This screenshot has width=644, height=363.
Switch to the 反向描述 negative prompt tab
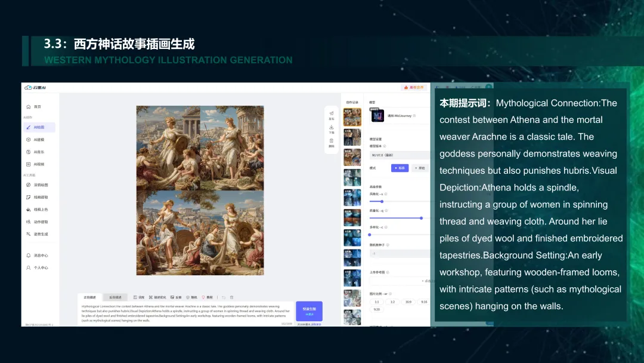tap(116, 297)
